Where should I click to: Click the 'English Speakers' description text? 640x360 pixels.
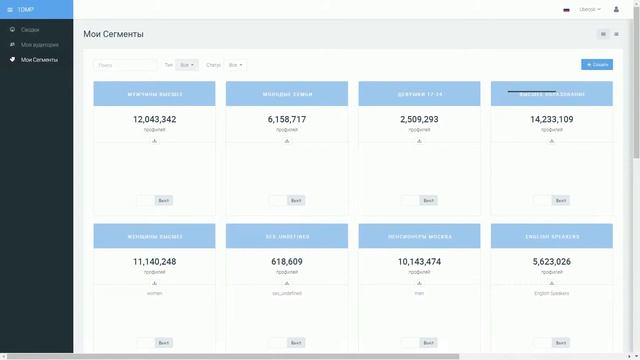tap(551, 293)
